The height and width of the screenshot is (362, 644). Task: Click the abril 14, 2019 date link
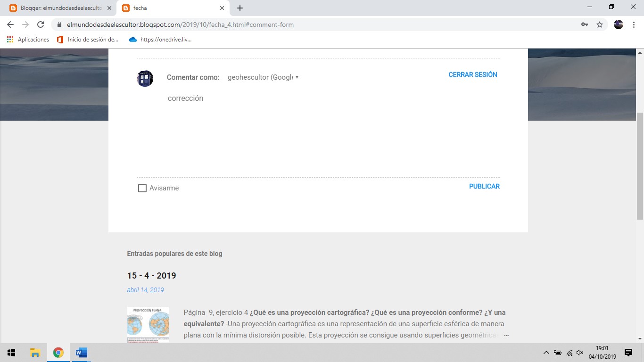pyautogui.click(x=145, y=290)
